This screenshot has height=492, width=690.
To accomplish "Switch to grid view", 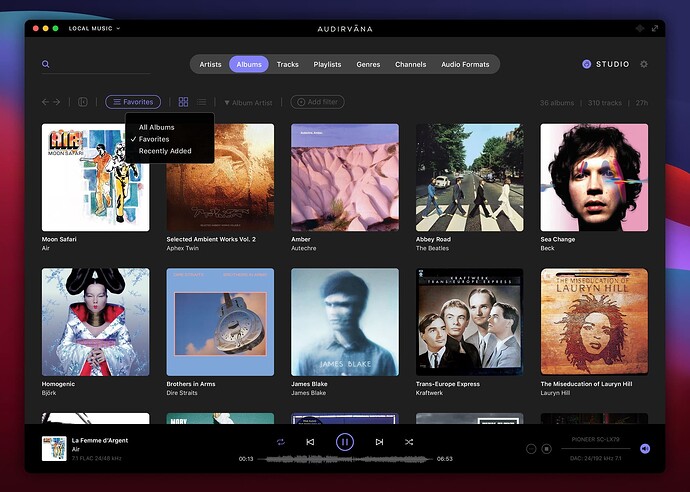I will pyautogui.click(x=184, y=102).
